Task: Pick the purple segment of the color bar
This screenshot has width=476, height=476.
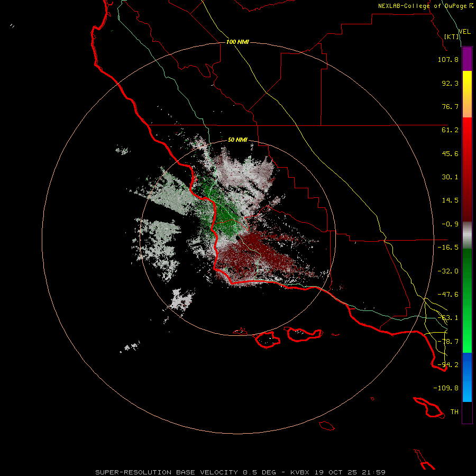Action: (x=467, y=59)
